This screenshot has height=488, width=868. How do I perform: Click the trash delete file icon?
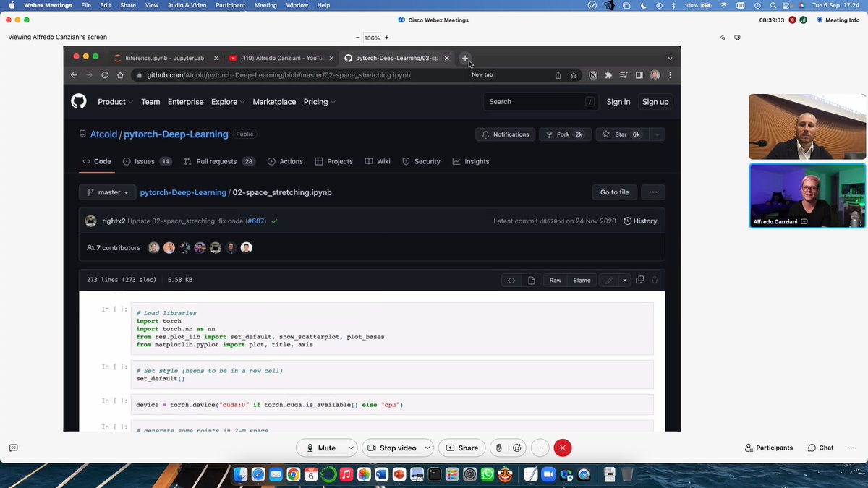coord(655,280)
